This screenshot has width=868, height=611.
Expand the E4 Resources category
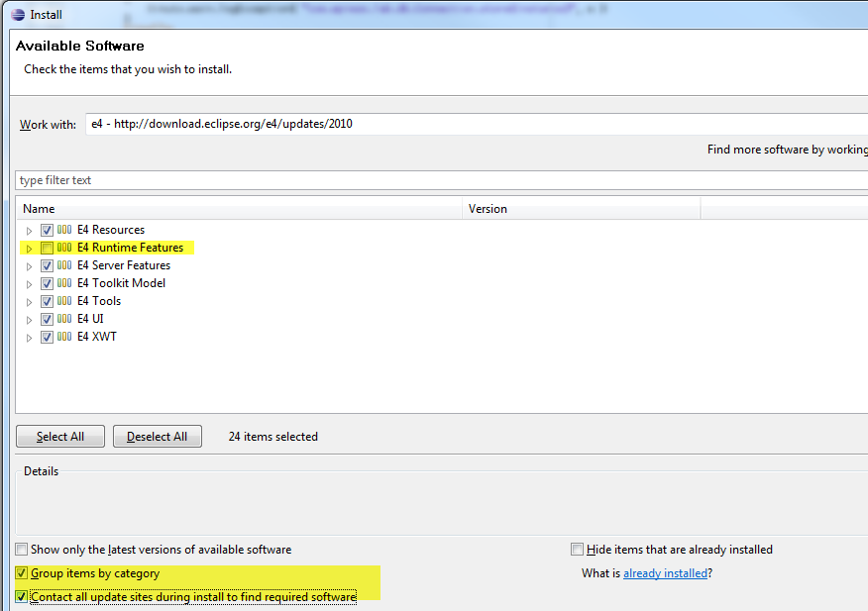tap(30, 231)
